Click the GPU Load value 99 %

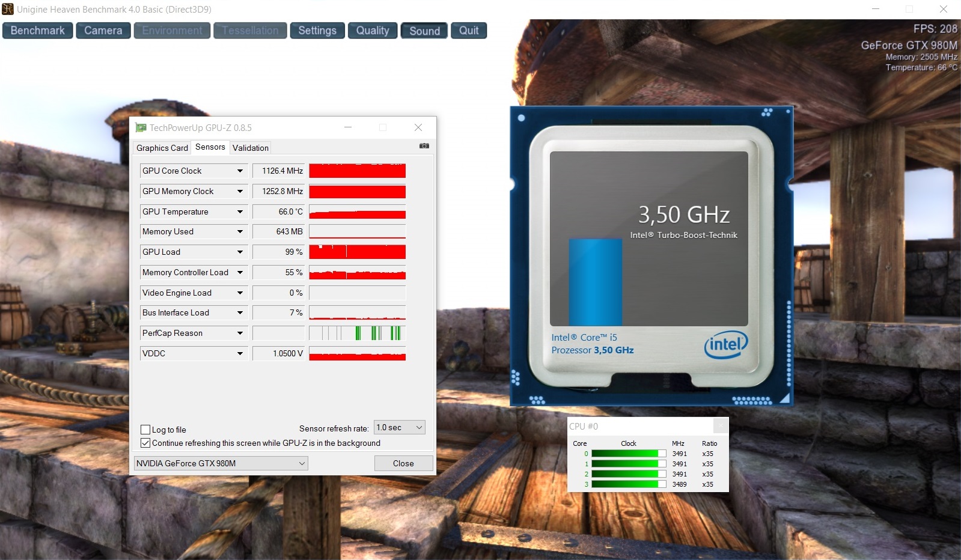pos(279,252)
